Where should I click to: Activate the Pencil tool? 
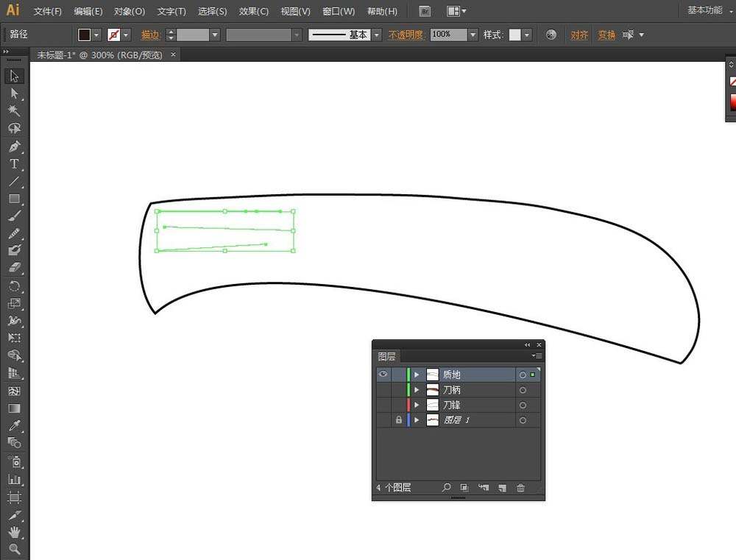pos(14,233)
